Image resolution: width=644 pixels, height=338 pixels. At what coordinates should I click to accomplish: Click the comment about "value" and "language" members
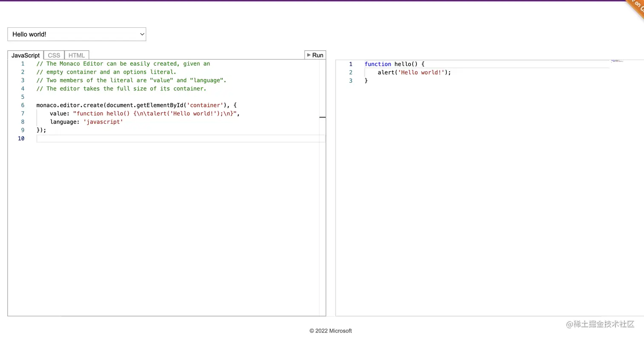tap(131, 80)
